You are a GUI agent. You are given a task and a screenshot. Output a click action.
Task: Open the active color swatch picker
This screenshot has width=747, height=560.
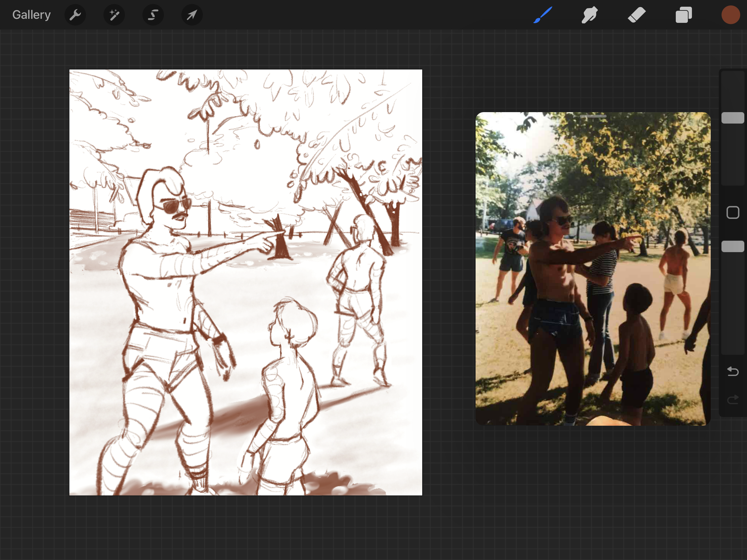click(731, 15)
